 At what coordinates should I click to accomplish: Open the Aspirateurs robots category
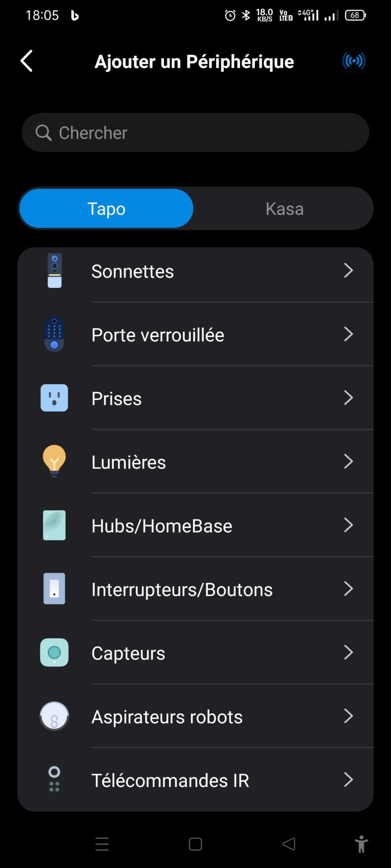(167, 717)
